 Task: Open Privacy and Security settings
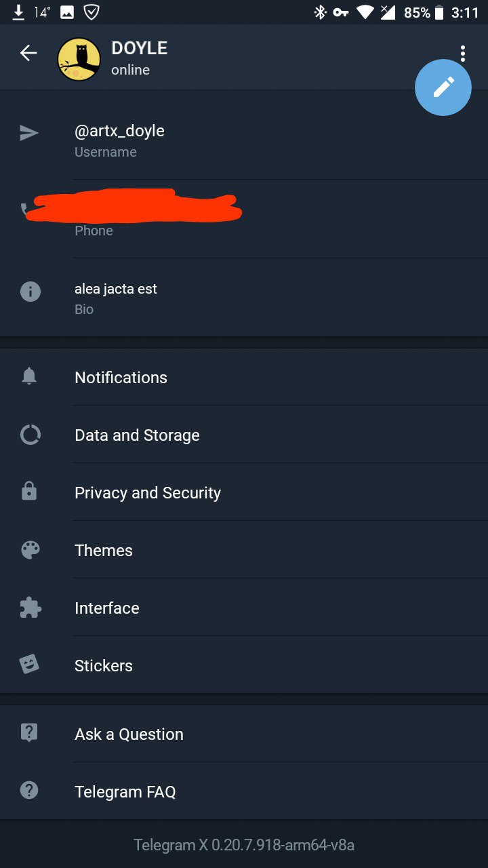[x=148, y=493]
